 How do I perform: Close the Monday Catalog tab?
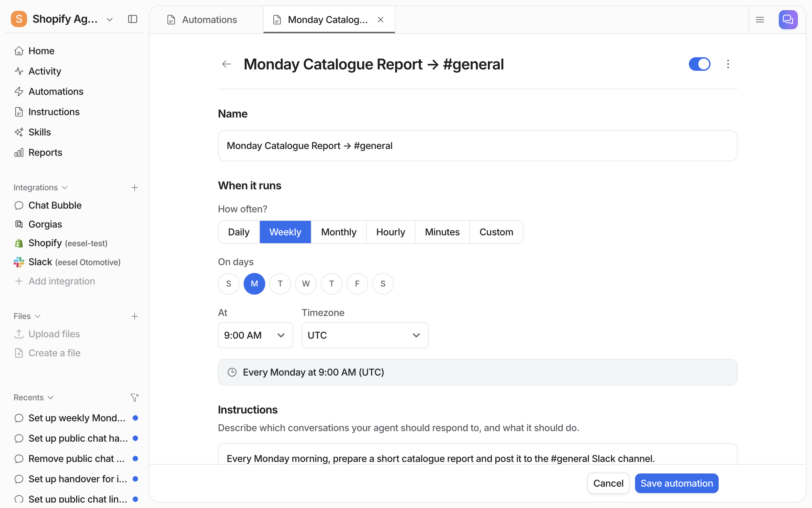[x=381, y=20]
